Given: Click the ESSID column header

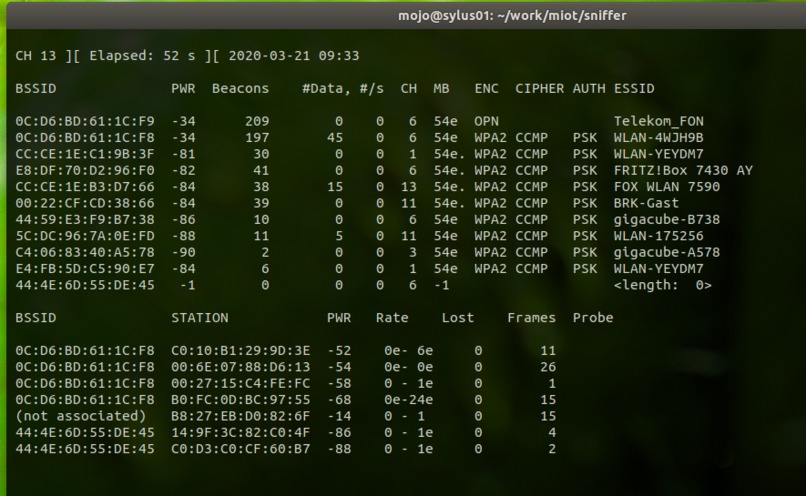Looking at the screenshot, I should 634,88.
